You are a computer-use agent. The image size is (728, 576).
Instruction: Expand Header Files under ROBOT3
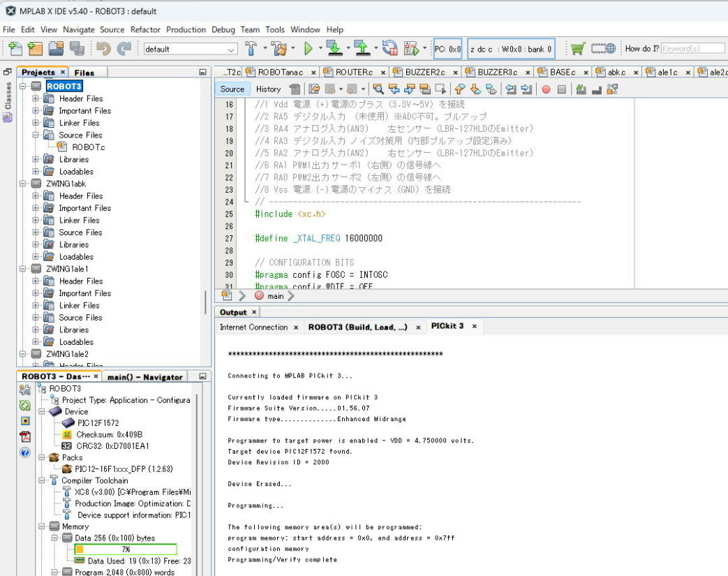[x=36, y=98]
